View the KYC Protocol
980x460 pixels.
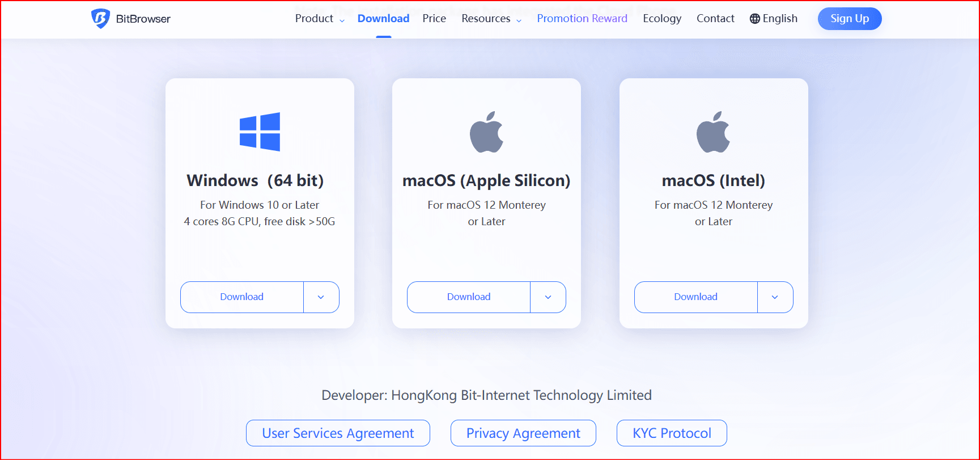point(672,433)
